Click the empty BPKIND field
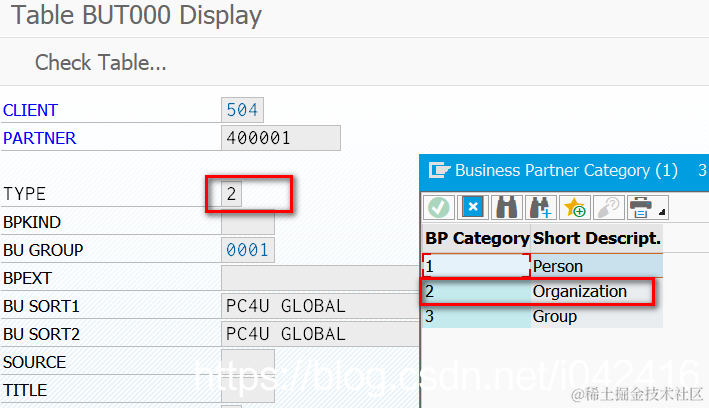Viewport: 709px width, 408px height. coord(248,222)
